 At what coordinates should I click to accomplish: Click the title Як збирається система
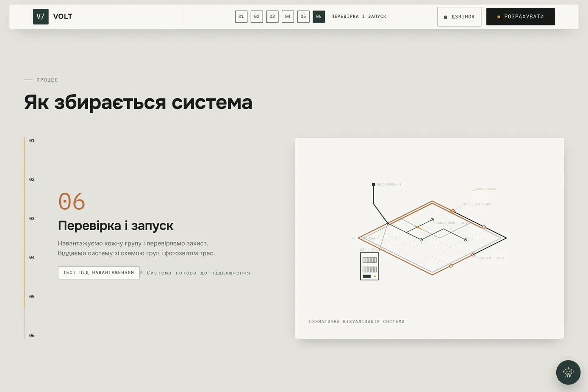click(x=138, y=103)
